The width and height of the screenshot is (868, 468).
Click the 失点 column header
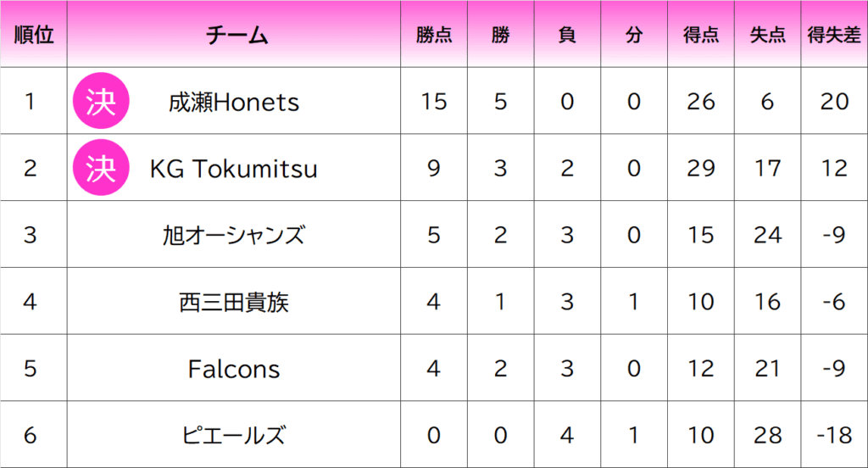[x=767, y=35]
